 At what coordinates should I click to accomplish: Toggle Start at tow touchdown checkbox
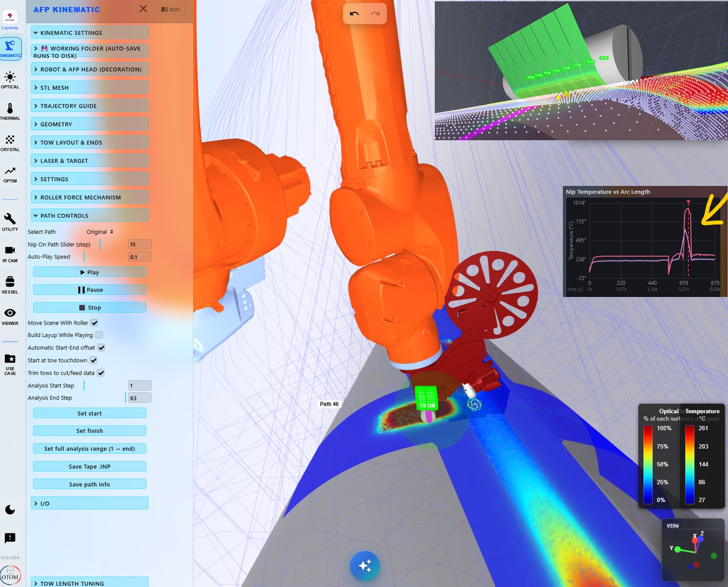point(93,361)
